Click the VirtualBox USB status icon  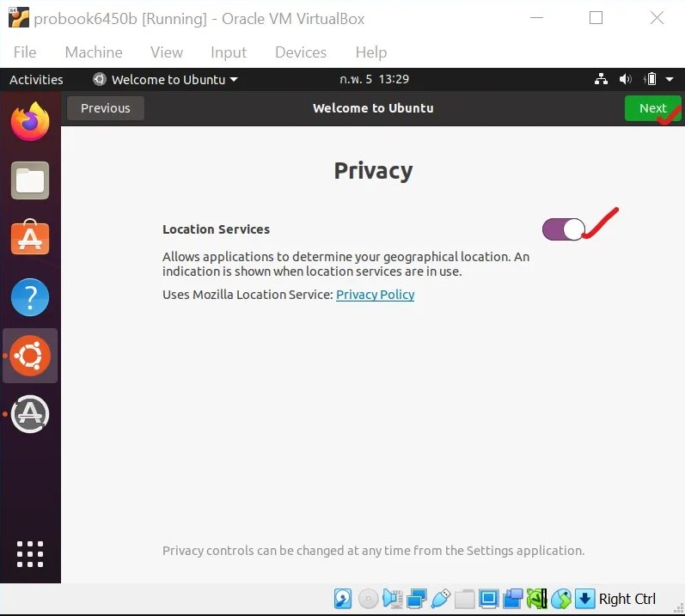click(x=441, y=599)
